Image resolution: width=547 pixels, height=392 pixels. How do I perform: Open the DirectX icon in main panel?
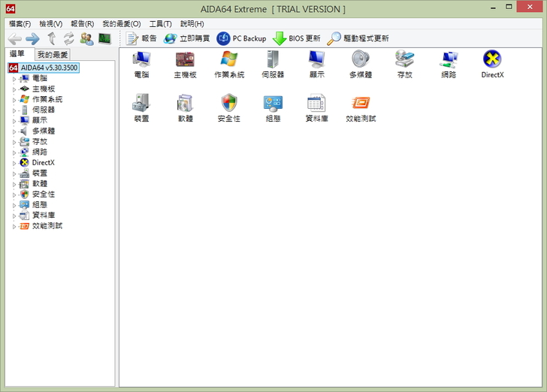492,60
